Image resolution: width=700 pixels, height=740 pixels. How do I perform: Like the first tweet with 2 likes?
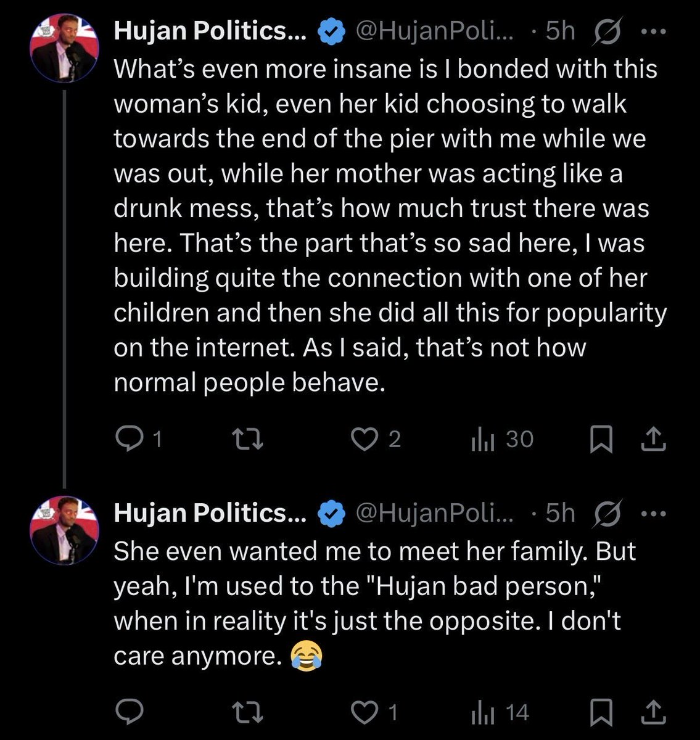(376, 439)
